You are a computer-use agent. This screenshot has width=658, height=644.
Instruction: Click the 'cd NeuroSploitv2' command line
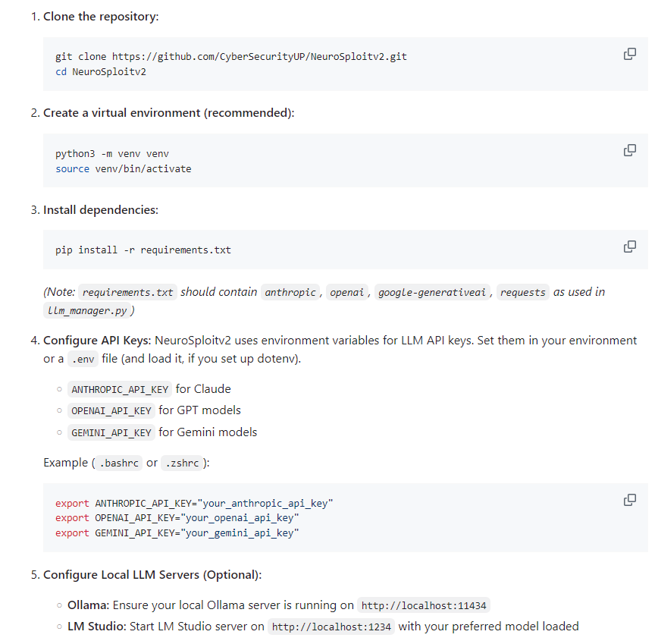click(x=100, y=71)
